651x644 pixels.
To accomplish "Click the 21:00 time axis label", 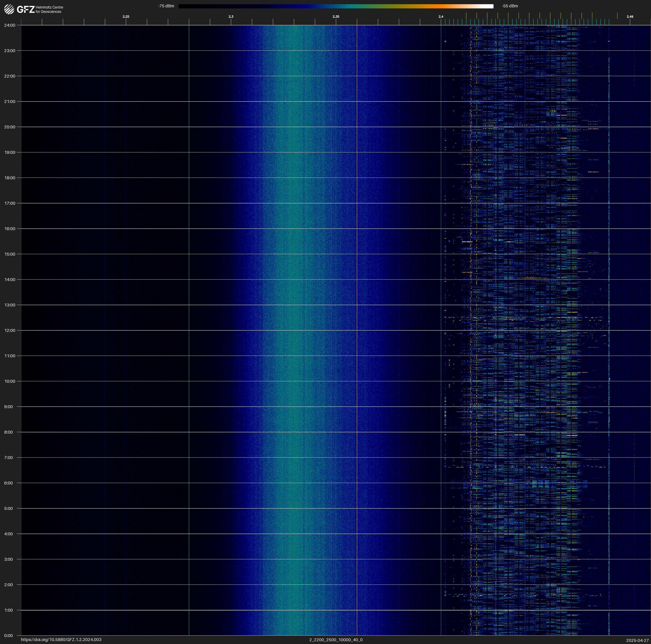I will pos(10,102).
